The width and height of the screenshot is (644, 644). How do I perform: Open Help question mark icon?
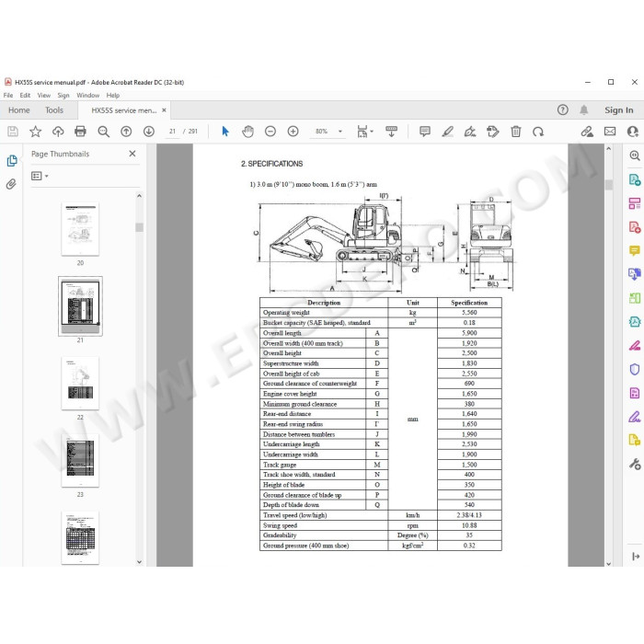coord(563,109)
